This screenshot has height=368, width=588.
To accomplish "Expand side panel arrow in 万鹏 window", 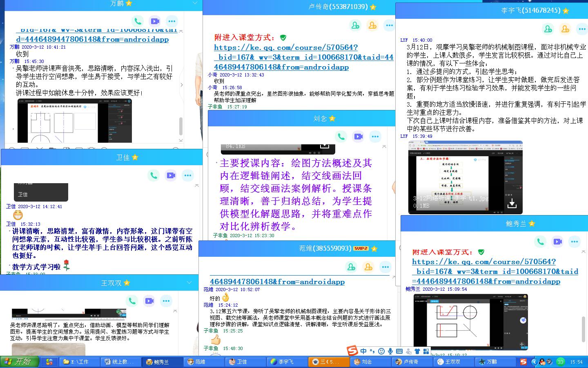I will (181, 85).
